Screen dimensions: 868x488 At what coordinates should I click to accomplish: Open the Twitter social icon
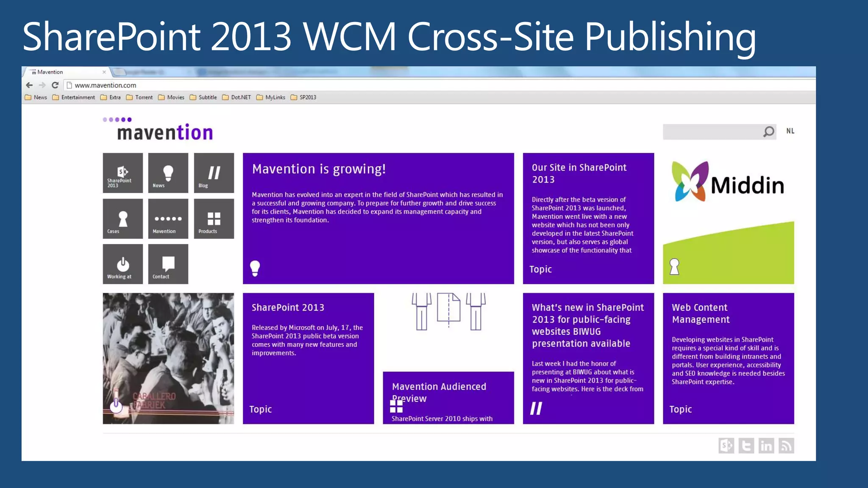746,446
